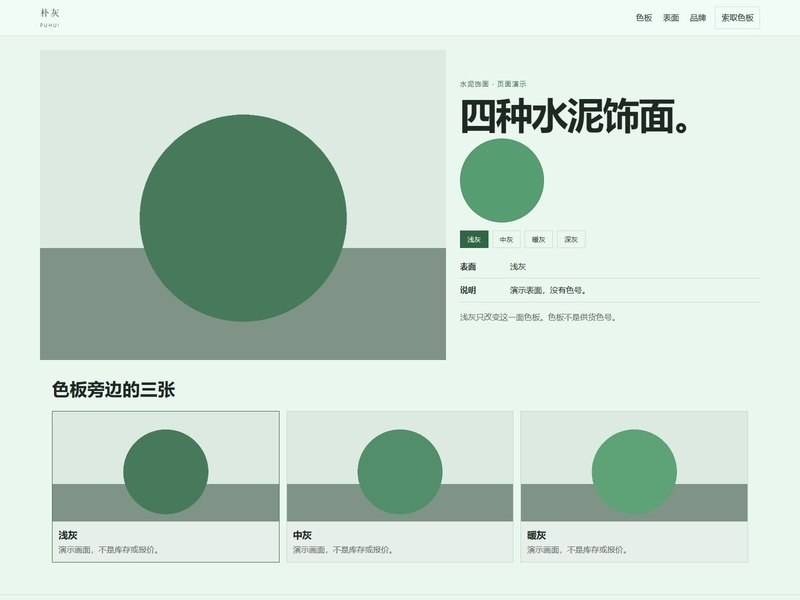The image size is (800, 600).
Task: Click the 表面 row label in details
Action: pos(468,266)
